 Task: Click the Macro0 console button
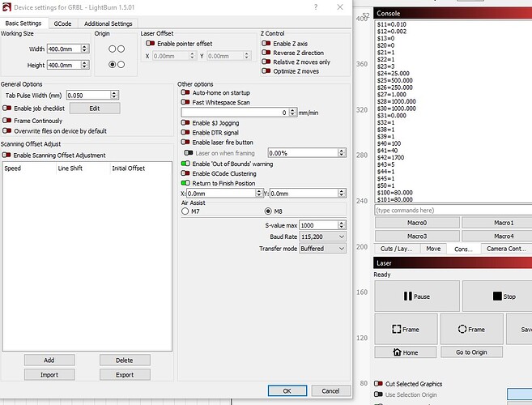click(x=417, y=223)
